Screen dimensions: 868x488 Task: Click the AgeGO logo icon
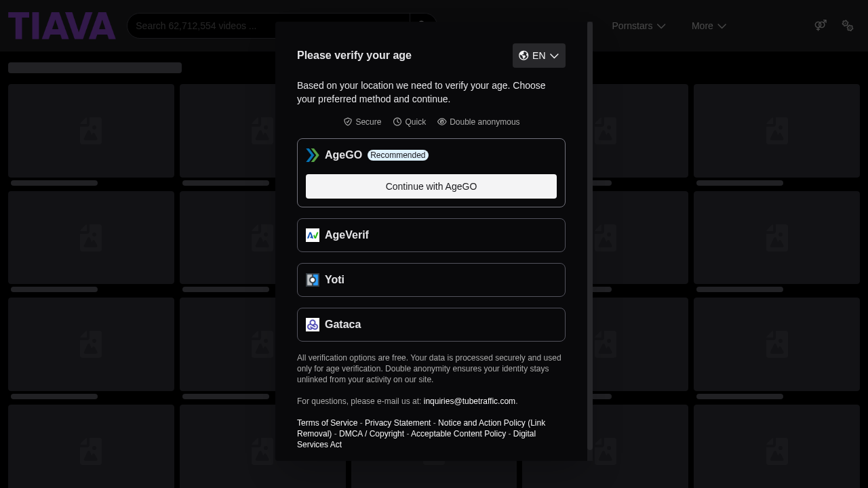pyautogui.click(x=312, y=155)
